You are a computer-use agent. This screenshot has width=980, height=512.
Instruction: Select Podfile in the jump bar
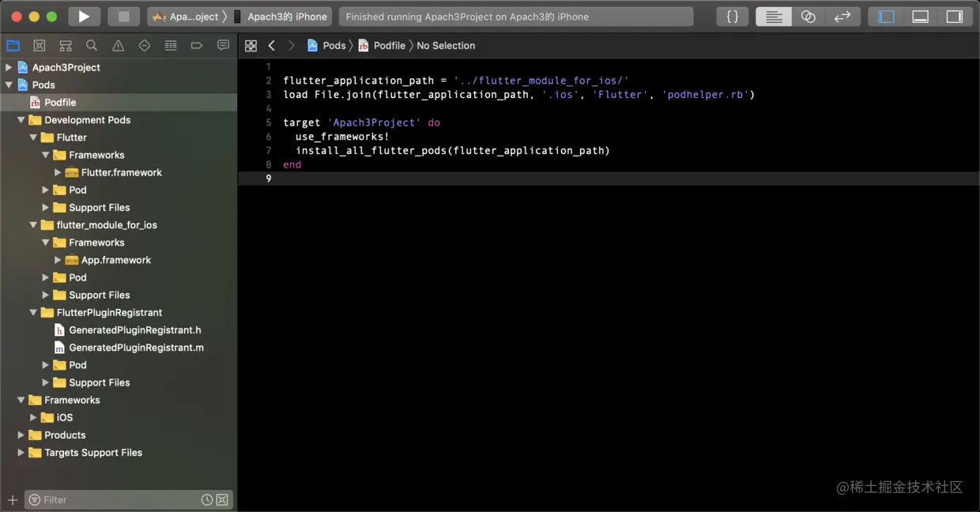click(x=382, y=46)
